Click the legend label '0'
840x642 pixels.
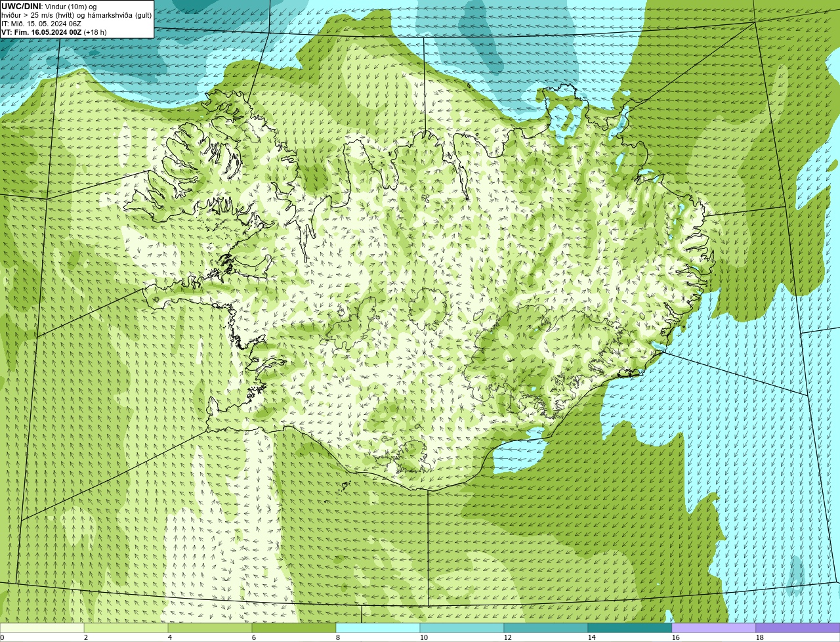pyautogui.click(x=2, y=637)
